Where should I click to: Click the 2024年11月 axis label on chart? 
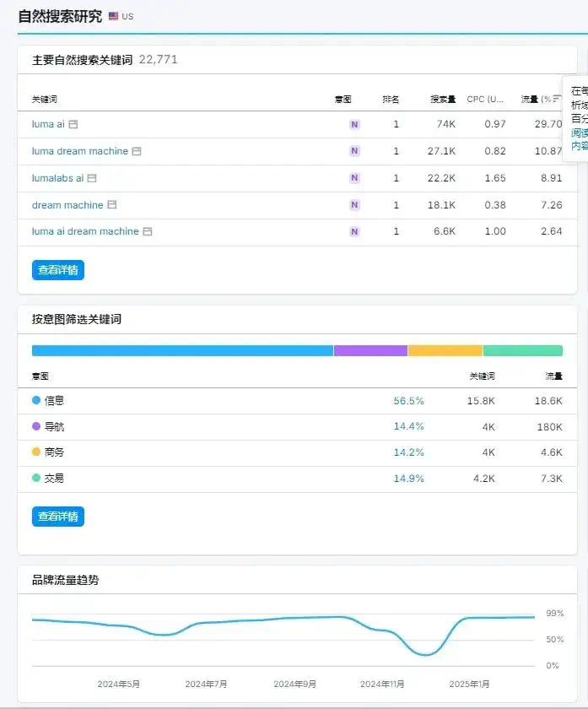[382, 685]
